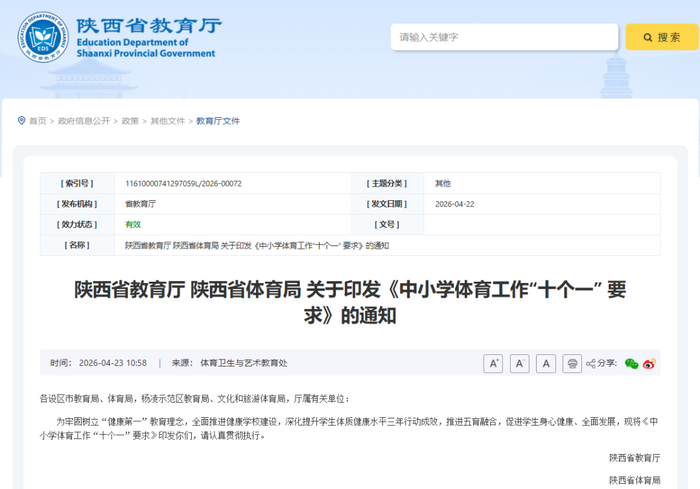
Task: Click the green 有效 status value
Action: pyautogui.click(x=133, y=225)
